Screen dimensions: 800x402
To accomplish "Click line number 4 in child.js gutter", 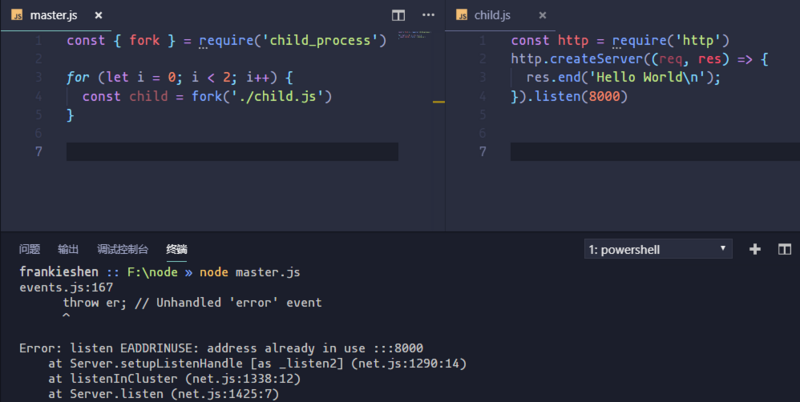I will click(x=483, y=96).
